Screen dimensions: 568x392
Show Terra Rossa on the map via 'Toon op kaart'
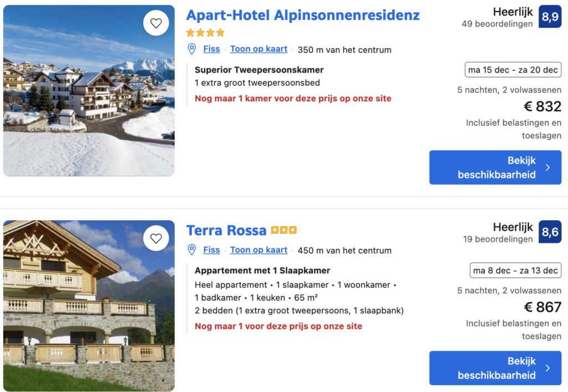258,250
